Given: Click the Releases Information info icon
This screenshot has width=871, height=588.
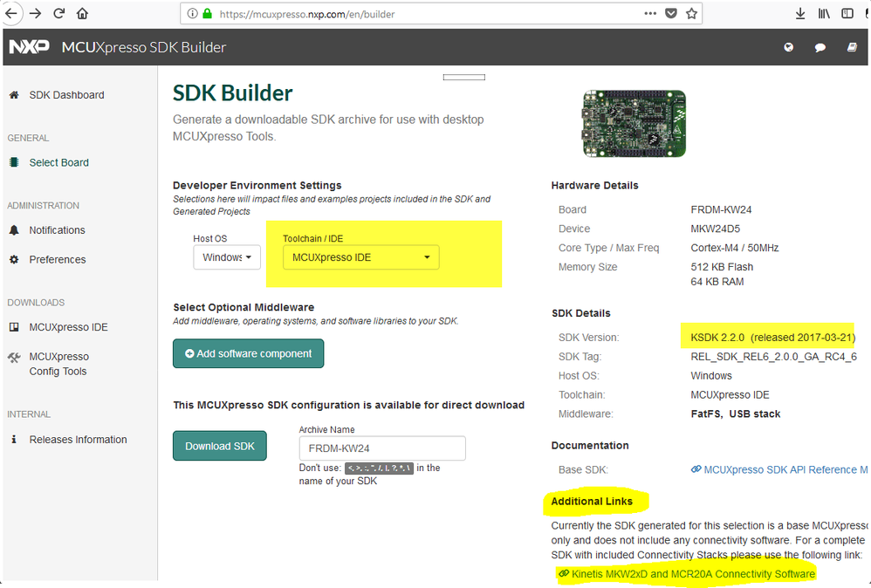Looking at the screenshot, I should (14, 439).
